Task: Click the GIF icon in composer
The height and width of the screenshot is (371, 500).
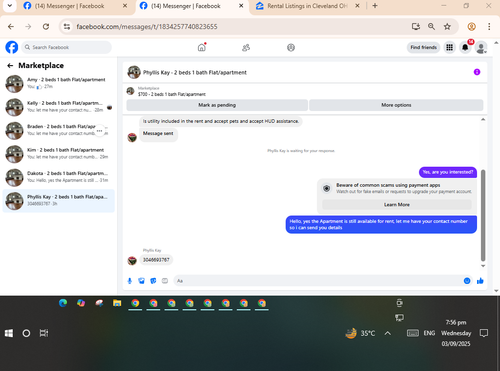Action: (165, 281)
